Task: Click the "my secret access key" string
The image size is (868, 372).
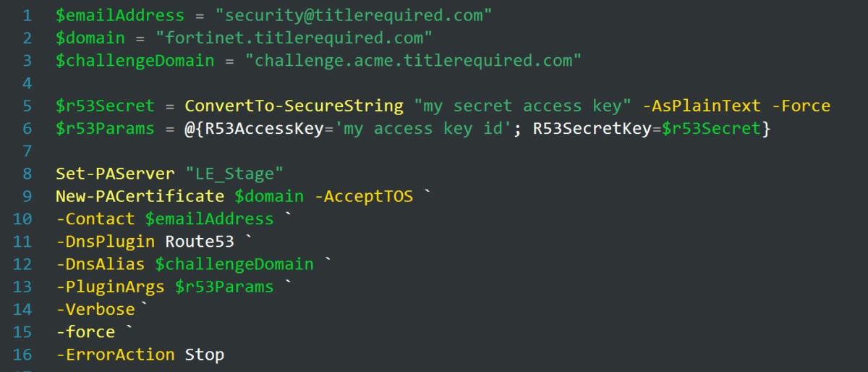Action: (523, 106)
